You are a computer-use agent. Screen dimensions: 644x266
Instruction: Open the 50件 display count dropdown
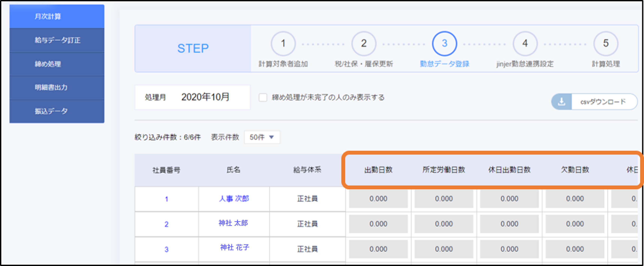point(262,137)
